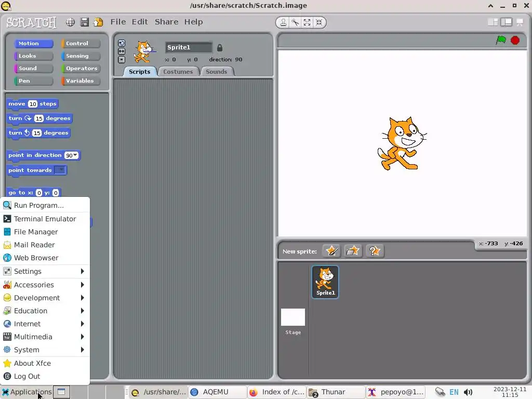Open the Share menu

[x=166, y=22]
